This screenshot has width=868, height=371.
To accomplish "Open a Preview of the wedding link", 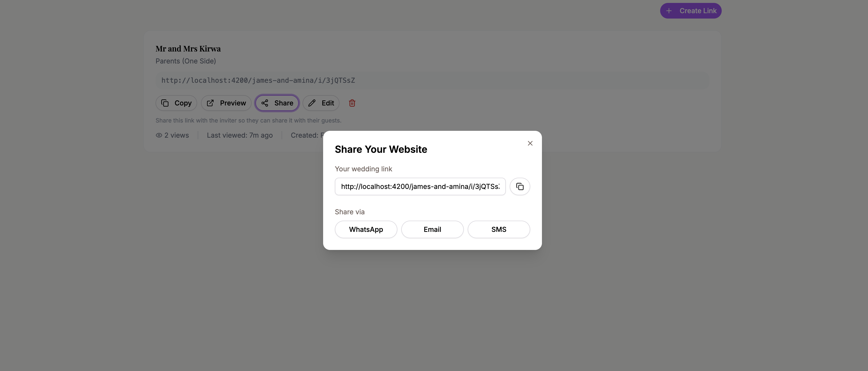I will tap(226, 103).
